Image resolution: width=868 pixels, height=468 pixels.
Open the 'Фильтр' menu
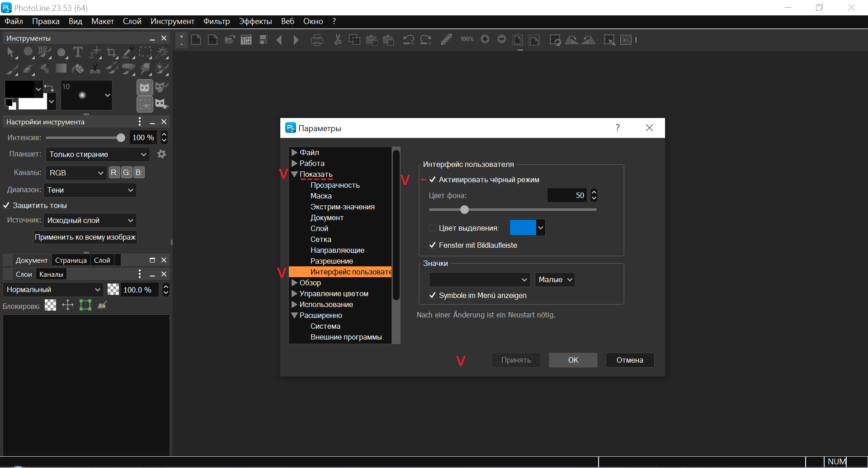(216, 21)
